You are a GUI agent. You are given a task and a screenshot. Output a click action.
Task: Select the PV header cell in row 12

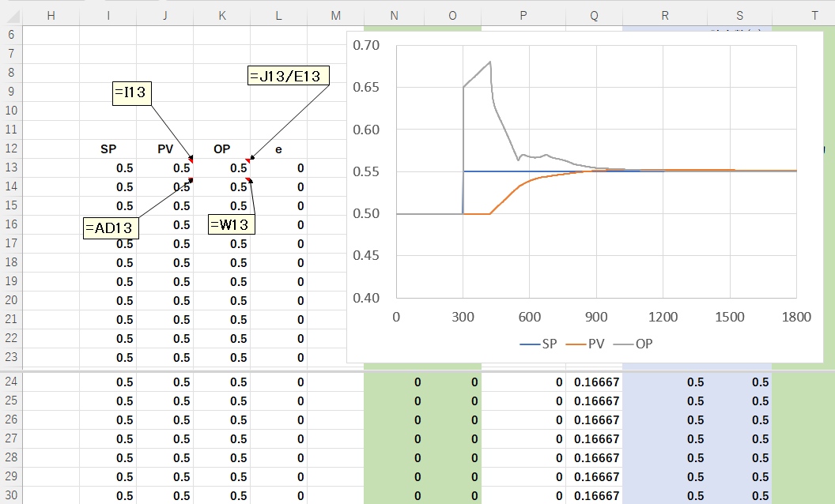coord(165,149)
